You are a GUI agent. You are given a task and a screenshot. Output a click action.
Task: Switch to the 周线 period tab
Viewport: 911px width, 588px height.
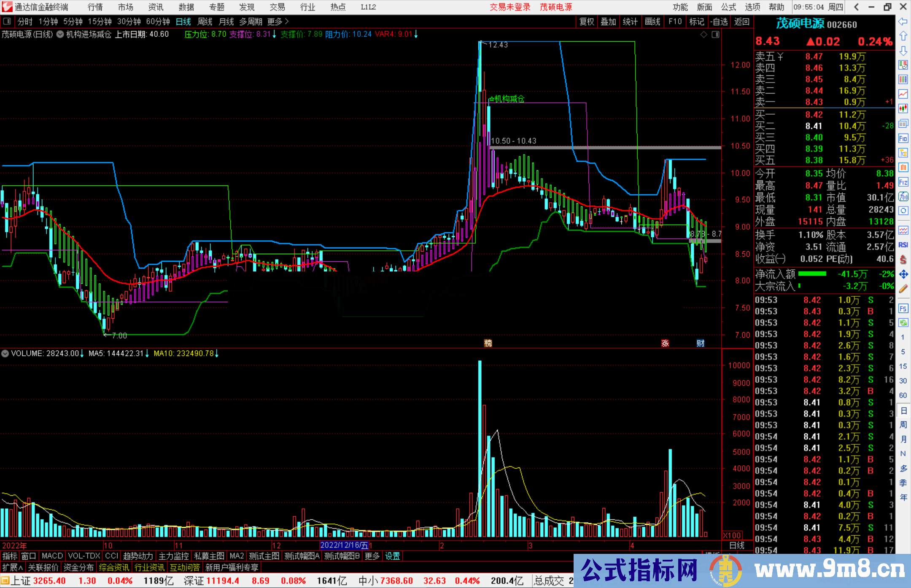205,21
